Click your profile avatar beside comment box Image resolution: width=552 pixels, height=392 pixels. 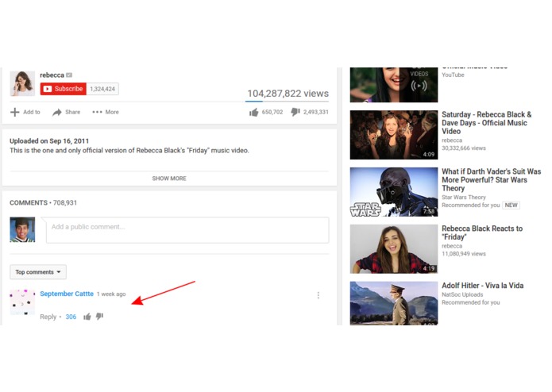(22, 229)
